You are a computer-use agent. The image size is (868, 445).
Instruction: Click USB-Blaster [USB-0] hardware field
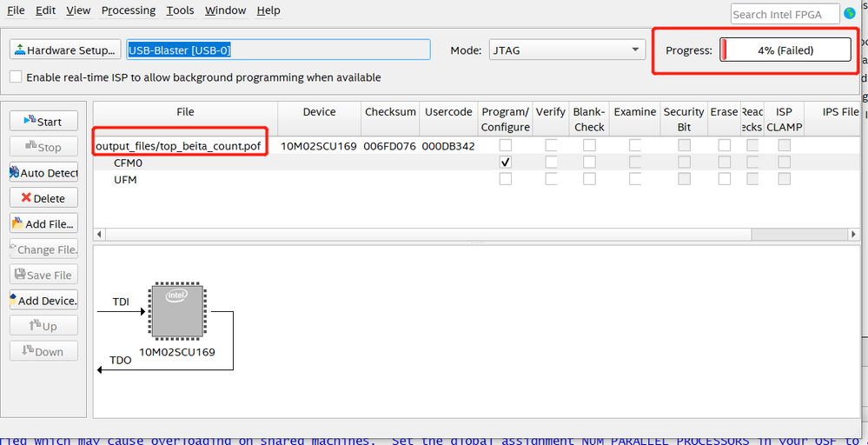(278, 50)
